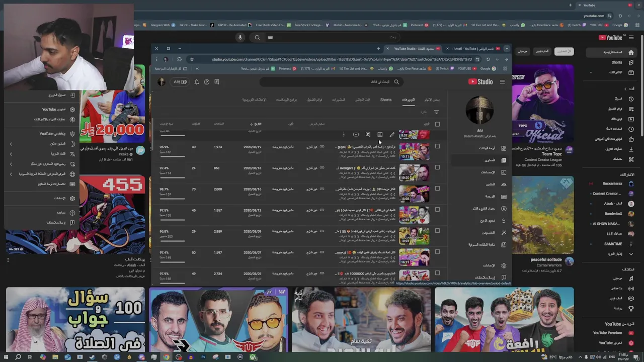644x362 pixels.
Task: Open Studio help question-mark icon
Action: pyautogui.click(x=207, y=82)
